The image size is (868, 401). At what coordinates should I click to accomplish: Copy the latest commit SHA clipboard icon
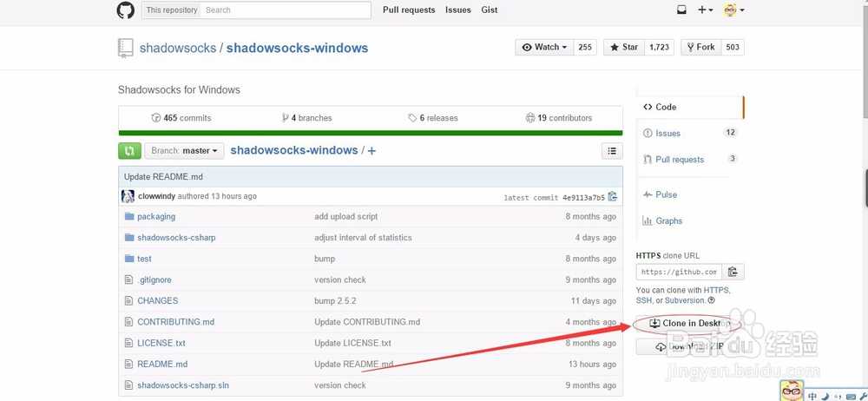pos(612,197)
